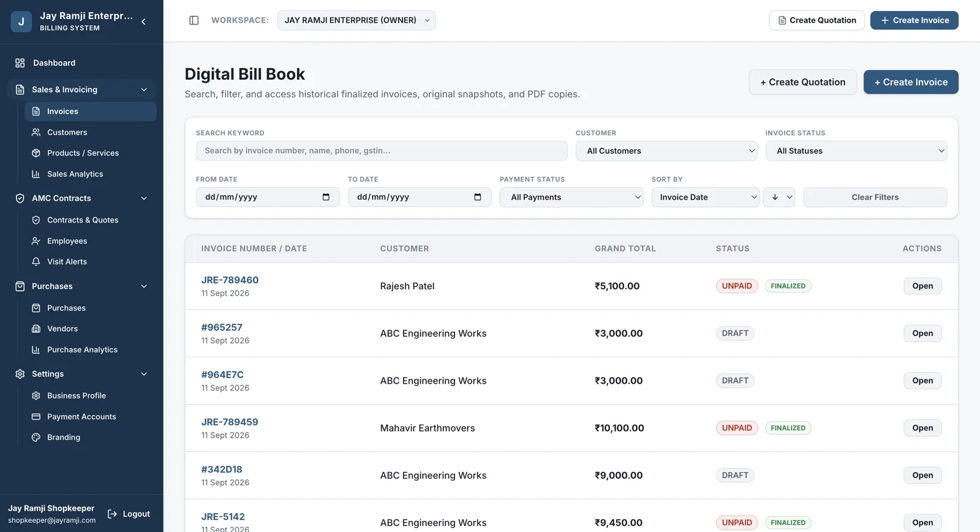Viewport: 980px width, 532px height.
Task: Open Contracts & Quotes page
Action: (91, 220)
